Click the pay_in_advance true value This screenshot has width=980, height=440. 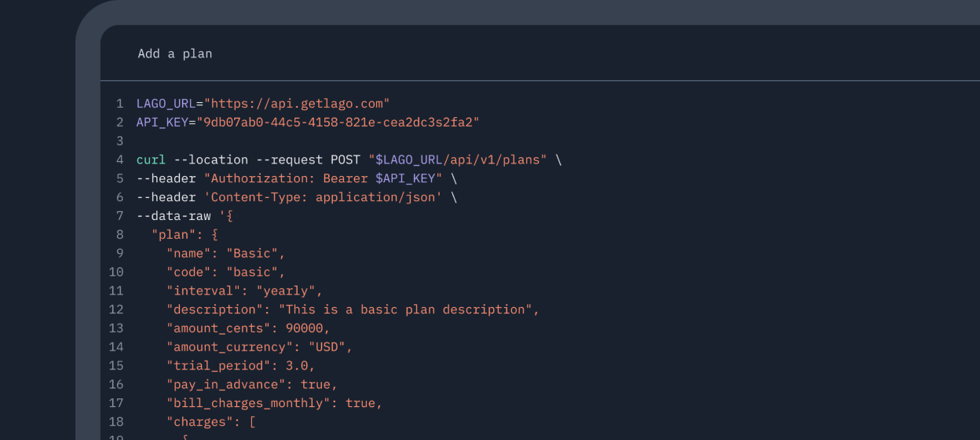point(316,385)
